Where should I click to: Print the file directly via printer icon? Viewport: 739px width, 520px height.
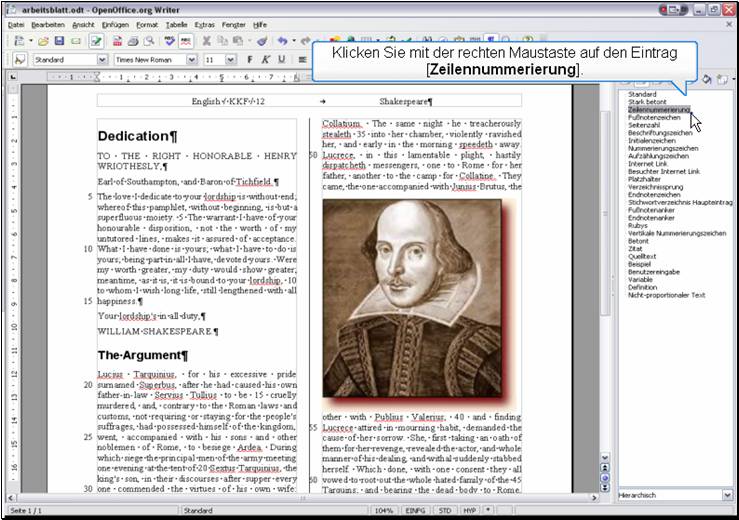tap(132, 41)
